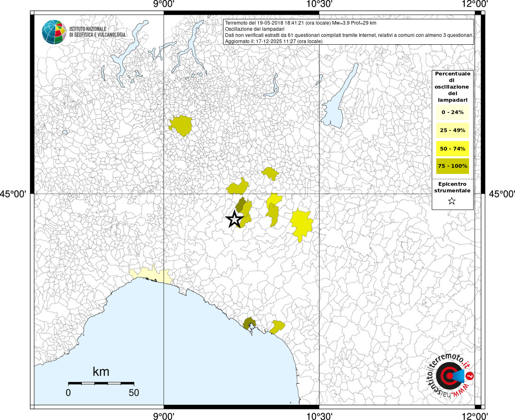Screen dimensions: 515x420
Task: Click the left 45°00' latitude label
Action: (13, 194)
